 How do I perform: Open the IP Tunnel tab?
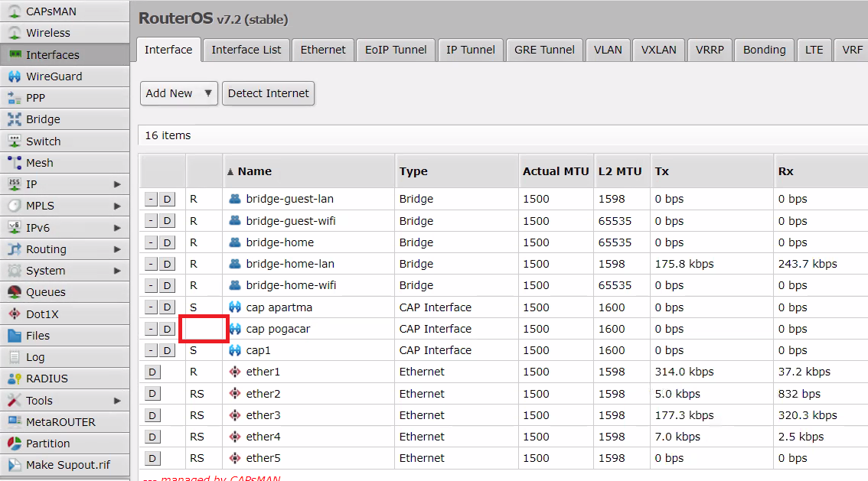point(471,50)
